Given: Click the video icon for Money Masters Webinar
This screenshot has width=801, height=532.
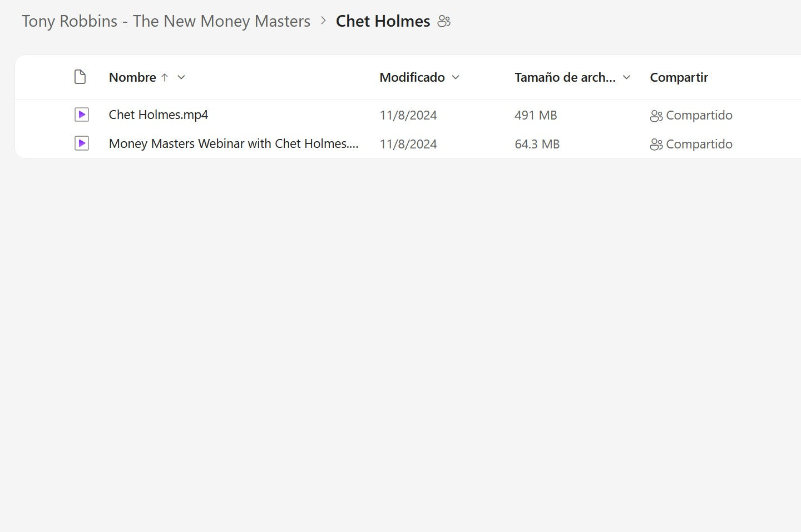Looking at the screenshot, I should (82, 144).
